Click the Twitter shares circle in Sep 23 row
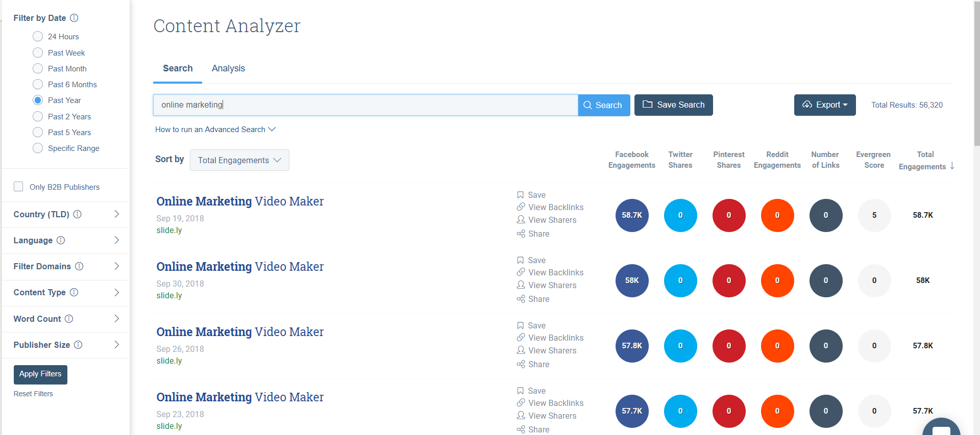980x435 pixels. [680, 411]
